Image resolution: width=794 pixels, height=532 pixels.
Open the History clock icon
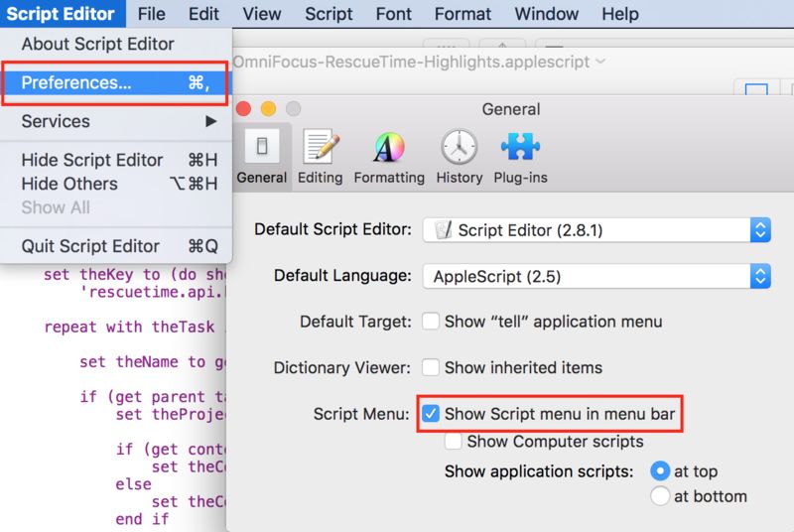point(459,147)
